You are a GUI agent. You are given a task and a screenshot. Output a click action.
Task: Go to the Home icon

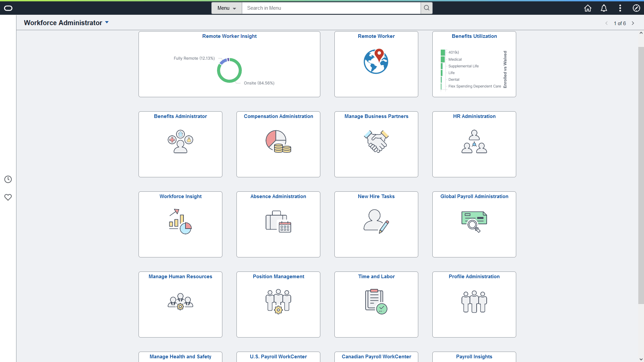(x=588, y=8)
